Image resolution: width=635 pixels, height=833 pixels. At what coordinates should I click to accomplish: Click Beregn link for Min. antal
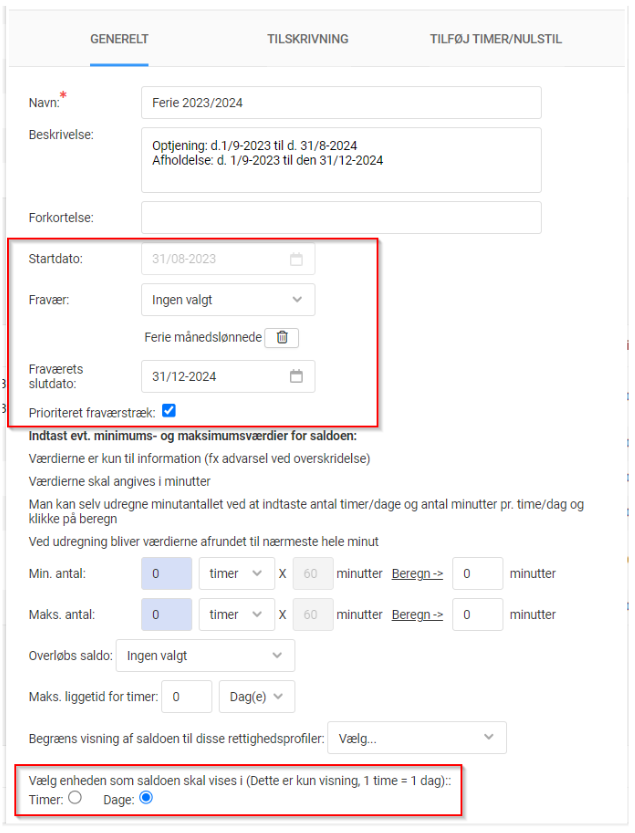[417, 574]
